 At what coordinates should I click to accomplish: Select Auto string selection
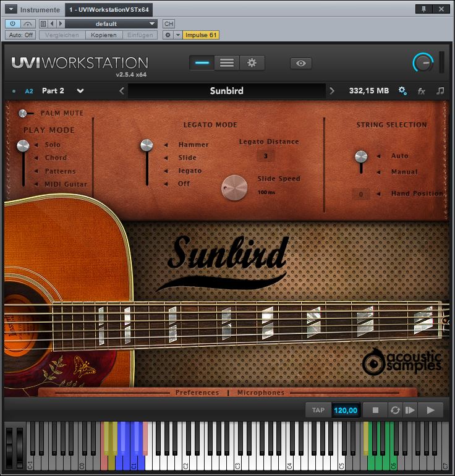[400, 156]
